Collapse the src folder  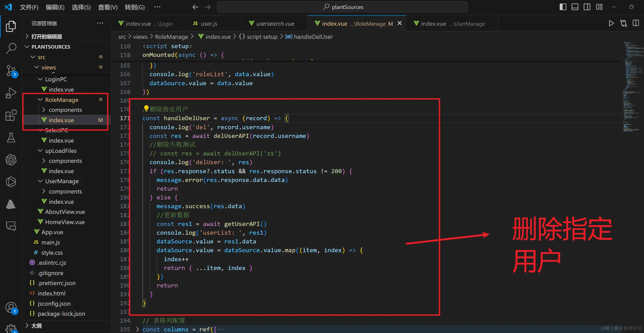[x=66, y=57]
